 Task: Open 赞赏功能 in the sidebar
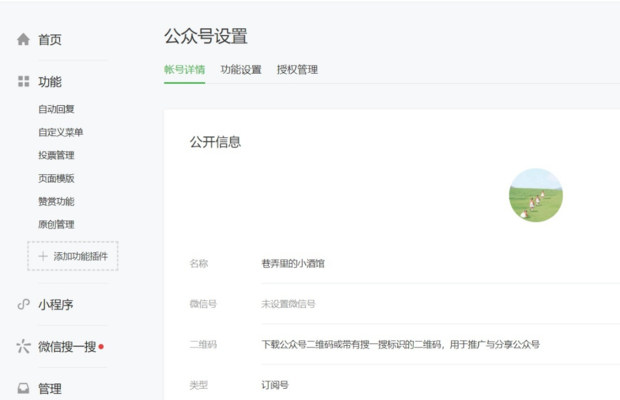point(56,201)
